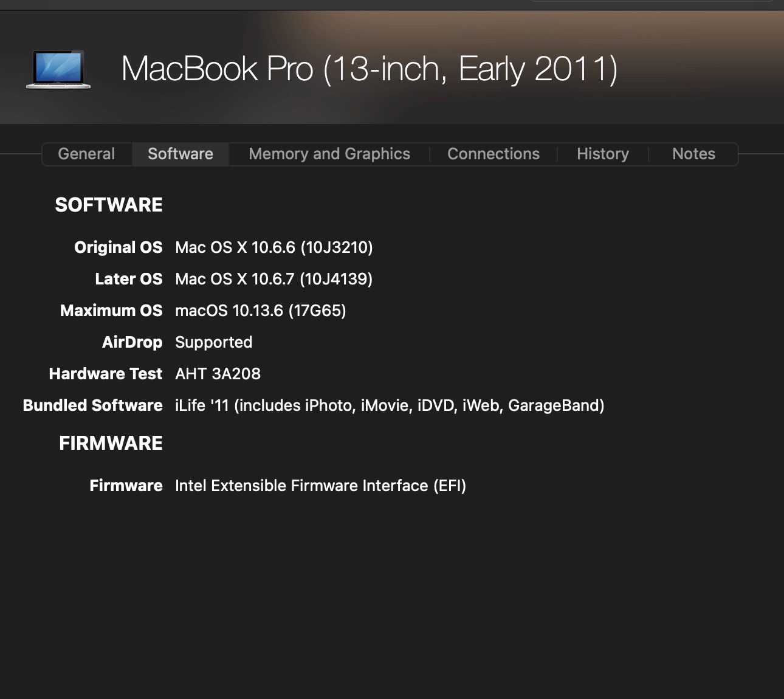Click the AirDrop label
Viewport: 784px width, 699px height.
(132, 342)
